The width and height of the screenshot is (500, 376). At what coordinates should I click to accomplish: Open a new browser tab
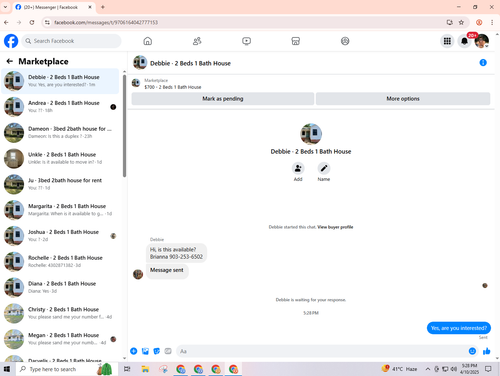[103, 7]
